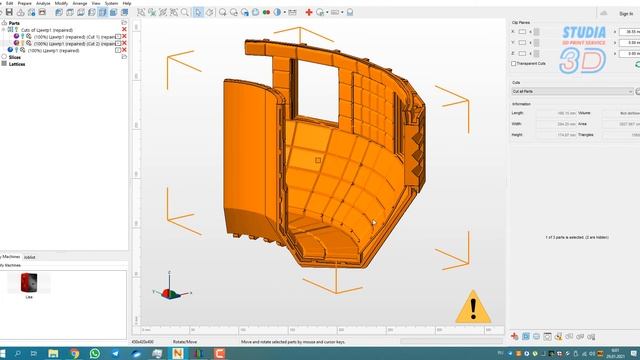The width and height of the screenshot is (640, 360).
Task: Activate the selection arrow pointer tool
Action: [x=198, y=12]
